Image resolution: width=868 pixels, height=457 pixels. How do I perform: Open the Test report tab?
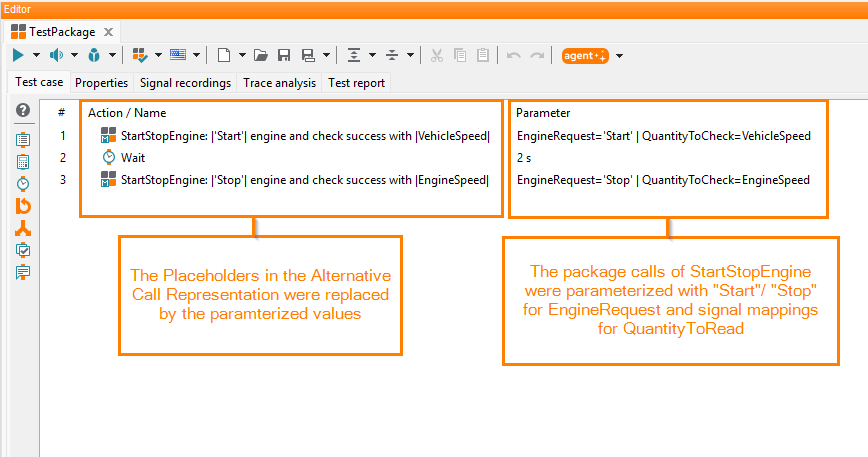(x=356, y=82)
